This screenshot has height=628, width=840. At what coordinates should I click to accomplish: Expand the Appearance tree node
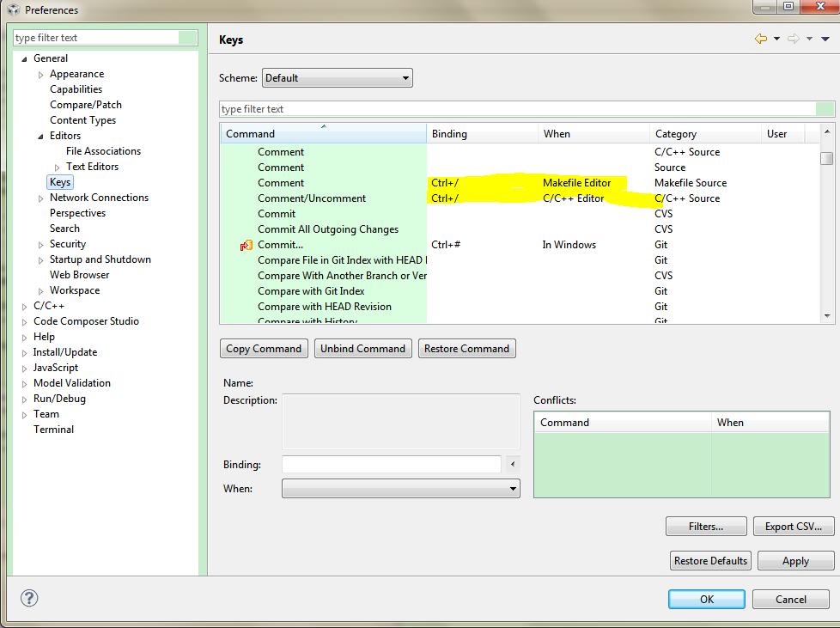(40, 75)
